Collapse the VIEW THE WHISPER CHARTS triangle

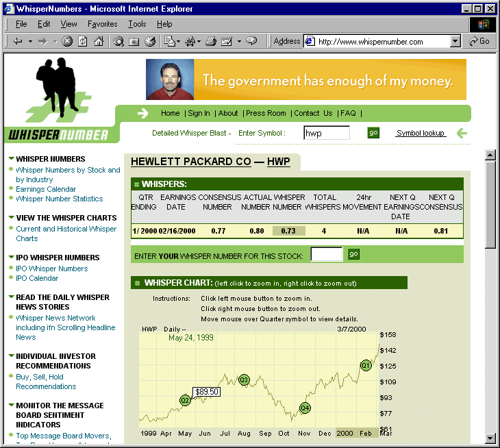11,217
